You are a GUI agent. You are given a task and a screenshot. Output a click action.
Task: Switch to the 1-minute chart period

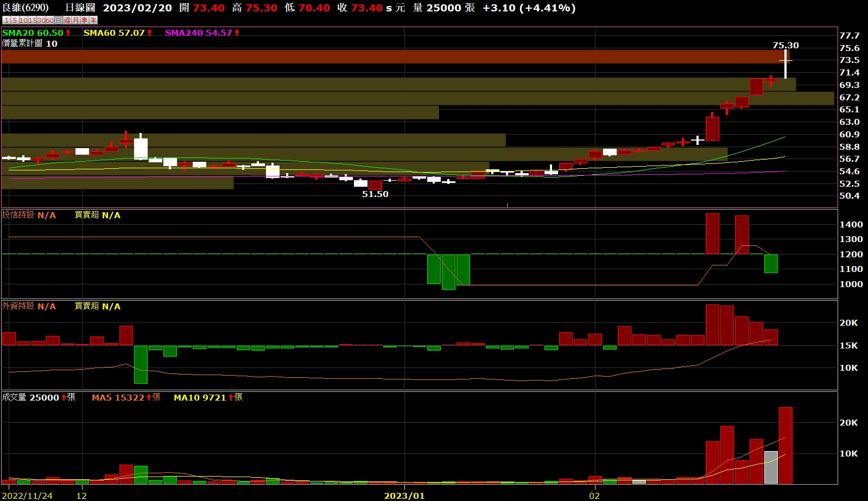coord(7,20)
